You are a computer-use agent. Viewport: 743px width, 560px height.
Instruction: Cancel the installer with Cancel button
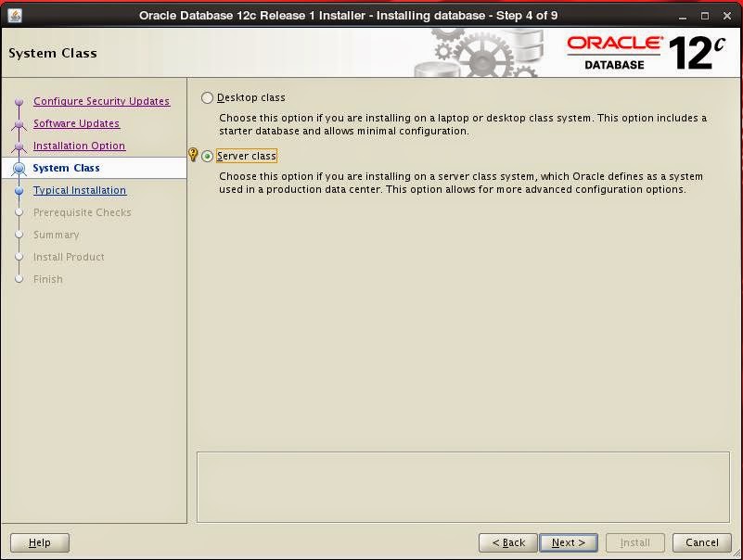click(702, 543)
